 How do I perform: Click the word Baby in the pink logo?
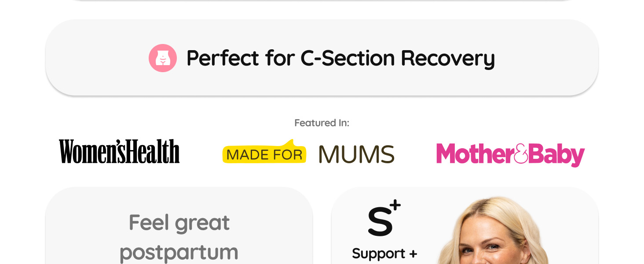pos(556,154)
